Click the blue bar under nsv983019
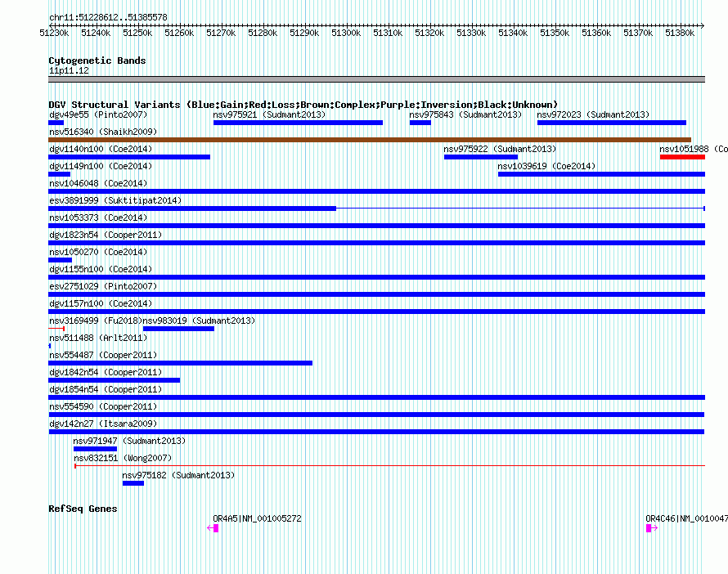 (179, 329)
